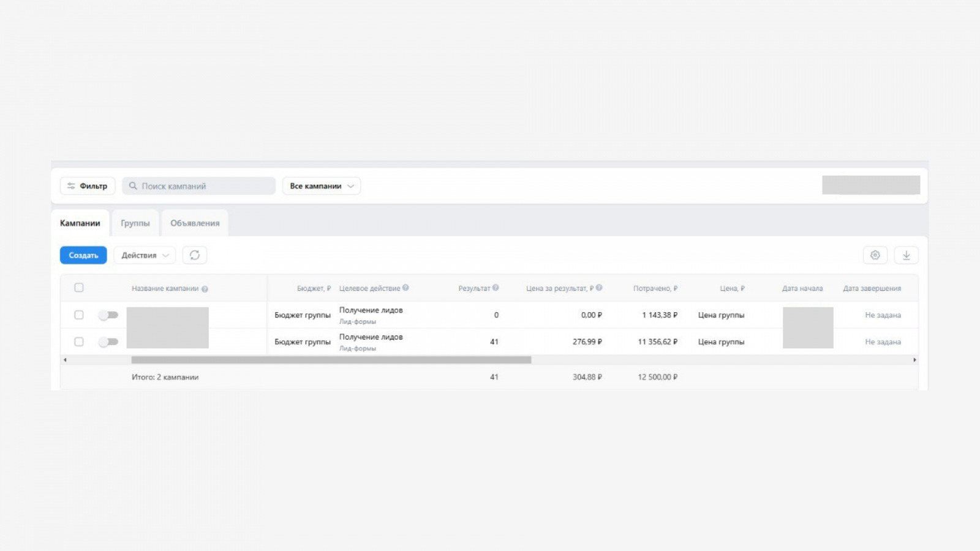Tick the select-all checkbox in header
980x551 pixels.
[x=79, y=288]
